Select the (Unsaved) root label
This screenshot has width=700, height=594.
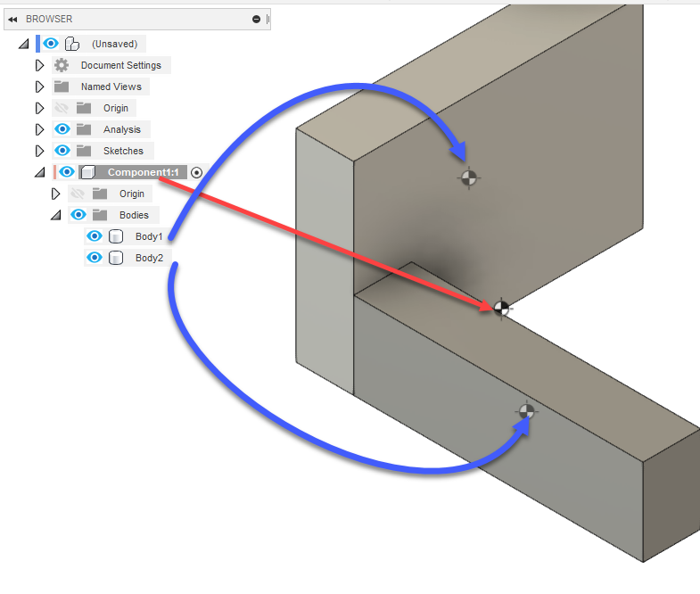115,44
